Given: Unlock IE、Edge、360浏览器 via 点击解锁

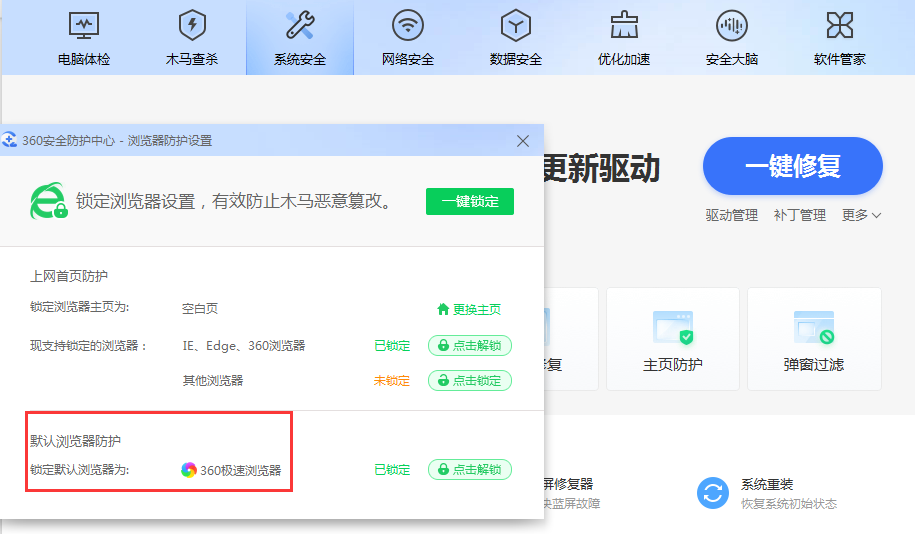Looking at the screenshot, I should click(470, 345).
